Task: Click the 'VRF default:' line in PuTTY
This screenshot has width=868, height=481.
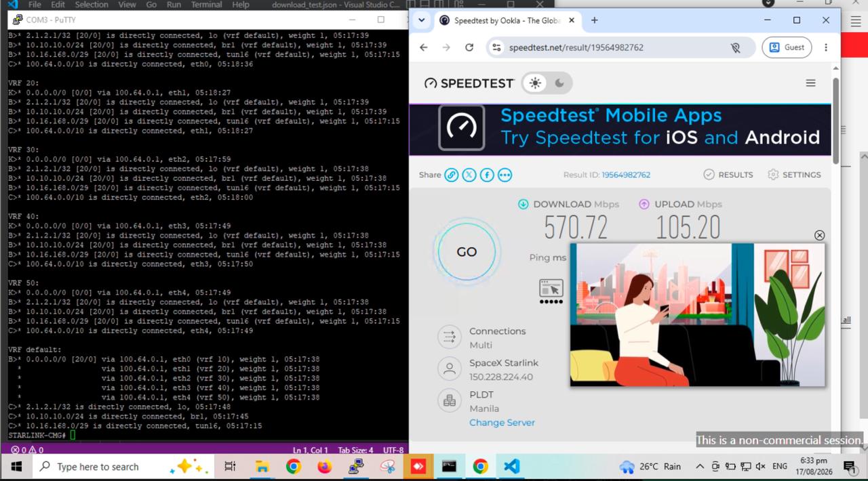Action: click(x=35, y=350)
